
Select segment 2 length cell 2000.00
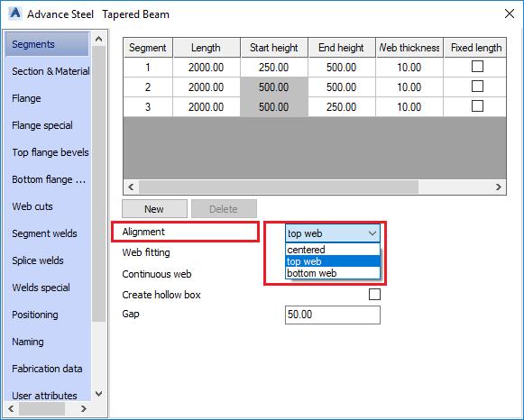[x=207, y=87]
